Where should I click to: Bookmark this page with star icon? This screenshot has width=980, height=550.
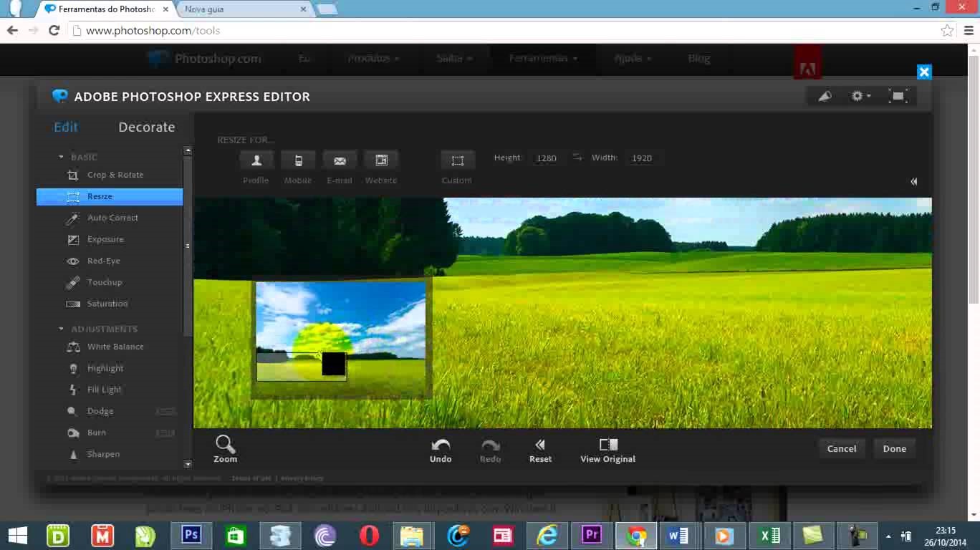[x=947, y=30]
